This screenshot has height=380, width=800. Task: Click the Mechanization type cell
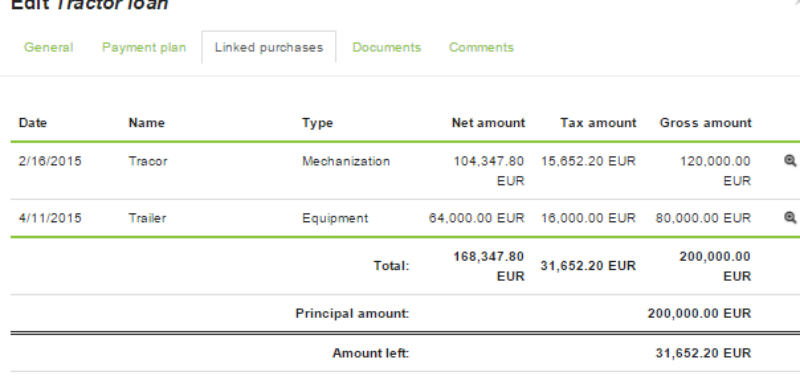[x=346, y=161]
